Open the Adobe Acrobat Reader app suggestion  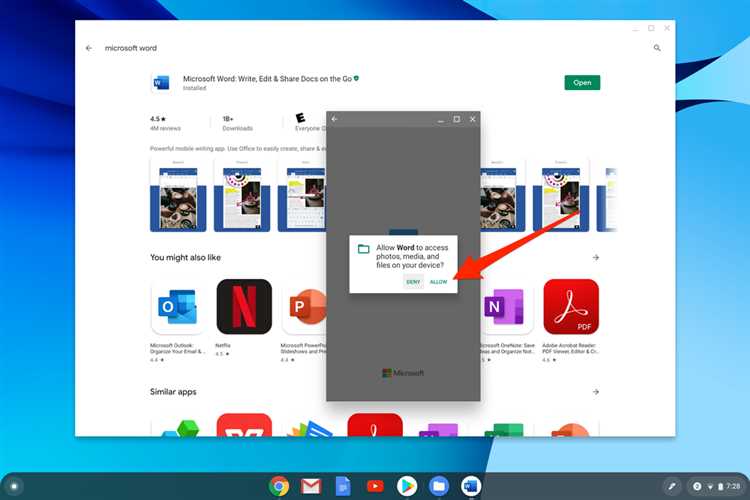pos(571,306)
